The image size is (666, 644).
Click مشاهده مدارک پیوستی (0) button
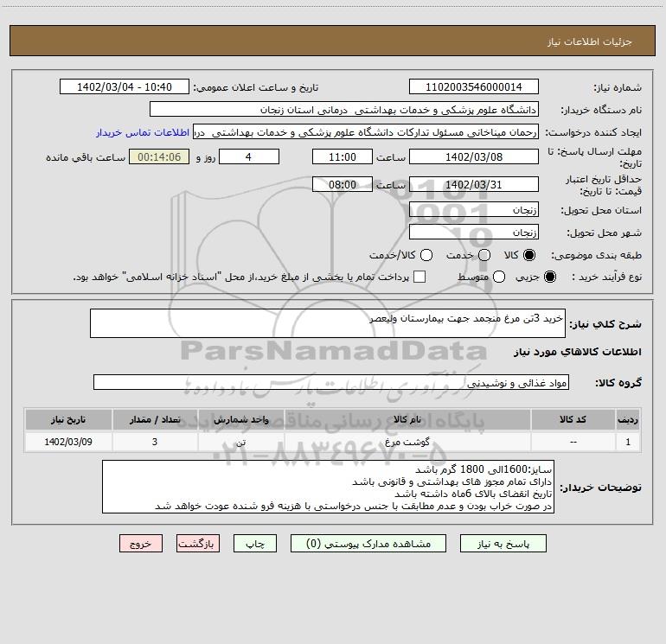[368, 544]
